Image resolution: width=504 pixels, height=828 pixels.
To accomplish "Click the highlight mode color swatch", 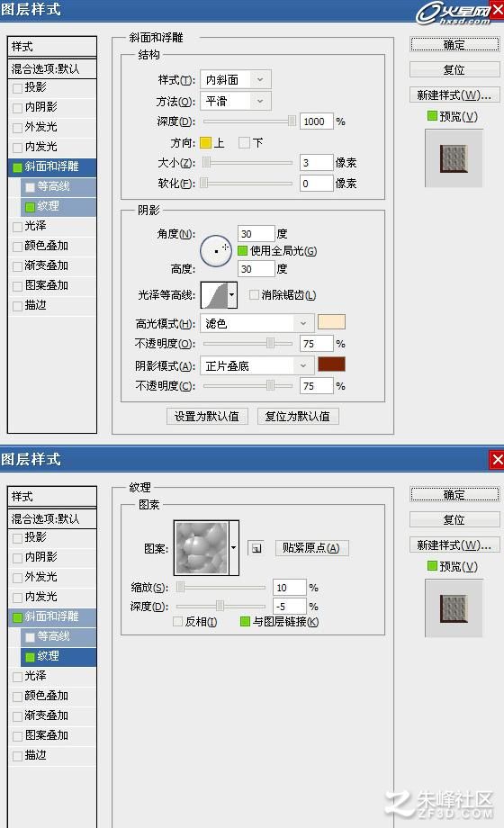I will (332, 322).
